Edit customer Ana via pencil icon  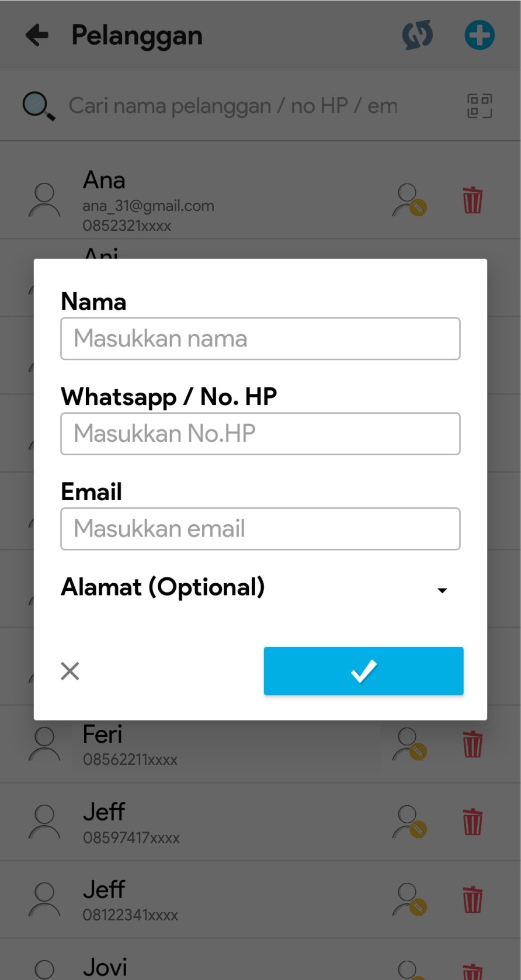(409, 200)
